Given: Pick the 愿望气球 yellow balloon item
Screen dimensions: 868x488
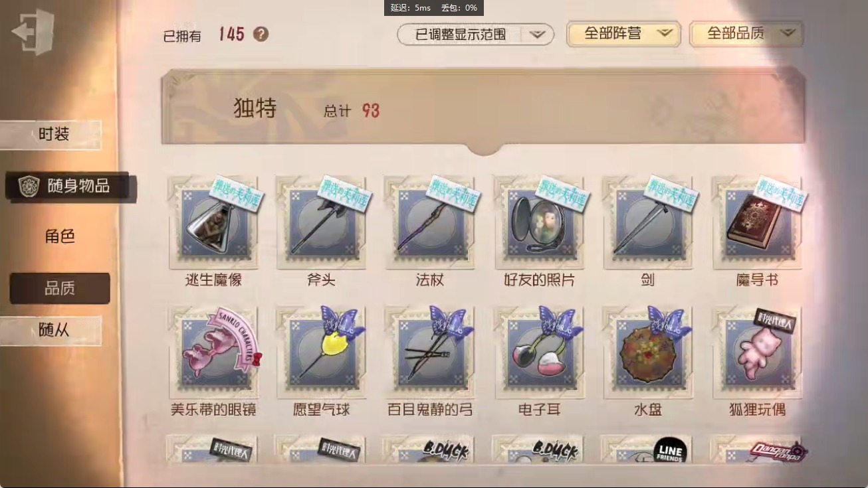Looking at the screenshot, I should pyautogui.click(x=322, y=353).
